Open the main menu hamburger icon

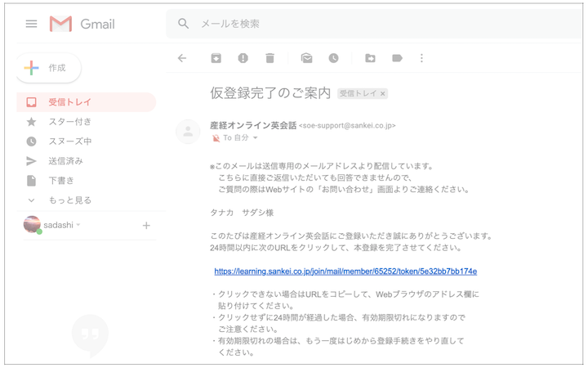32,24
